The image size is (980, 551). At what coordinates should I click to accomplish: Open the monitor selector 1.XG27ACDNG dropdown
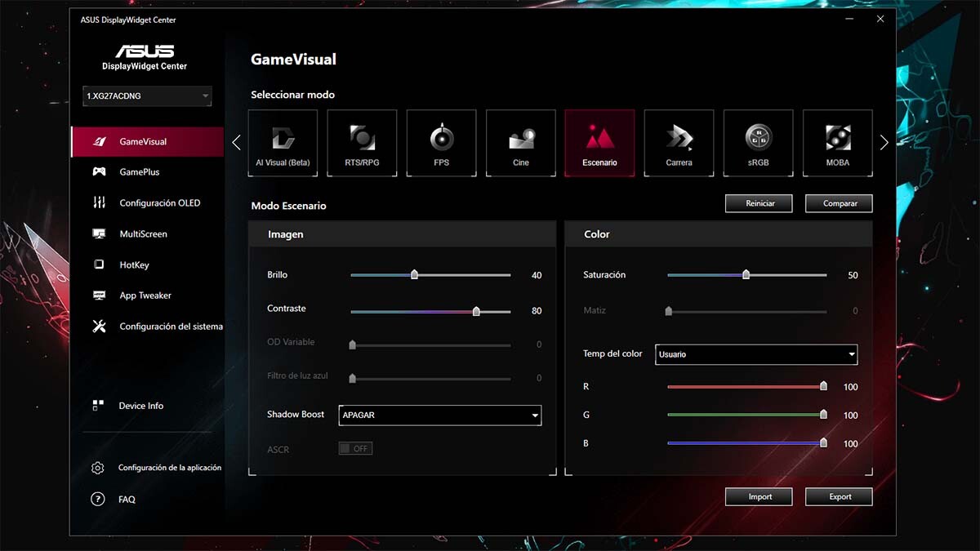(x=147, y=96)
